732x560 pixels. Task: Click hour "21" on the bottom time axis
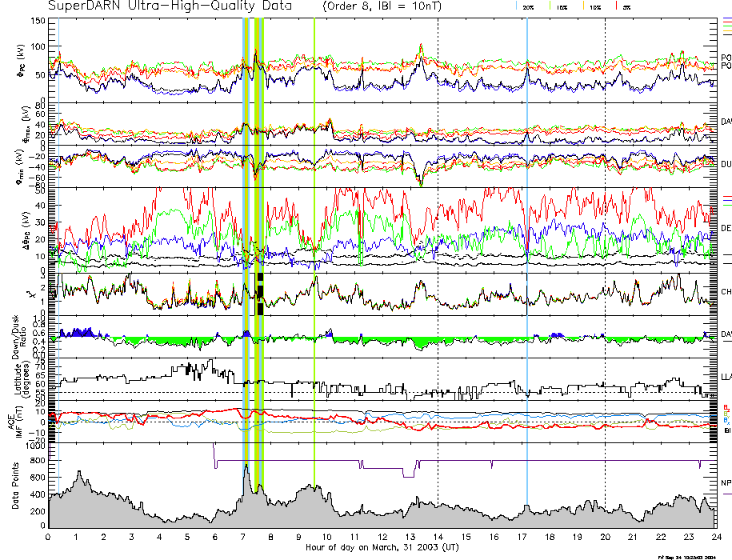[x=633, y=537]
